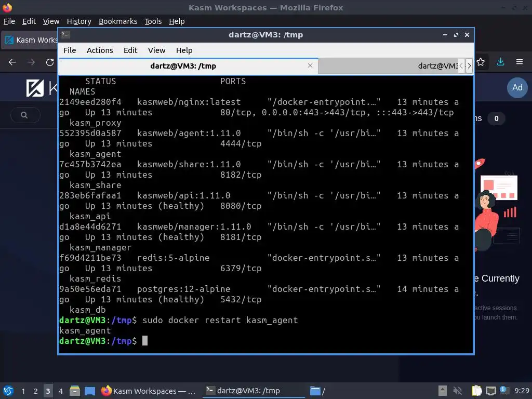Open Firefox Bookmarks menu
The height and width of the screenshot is (399, 532).
118,21
